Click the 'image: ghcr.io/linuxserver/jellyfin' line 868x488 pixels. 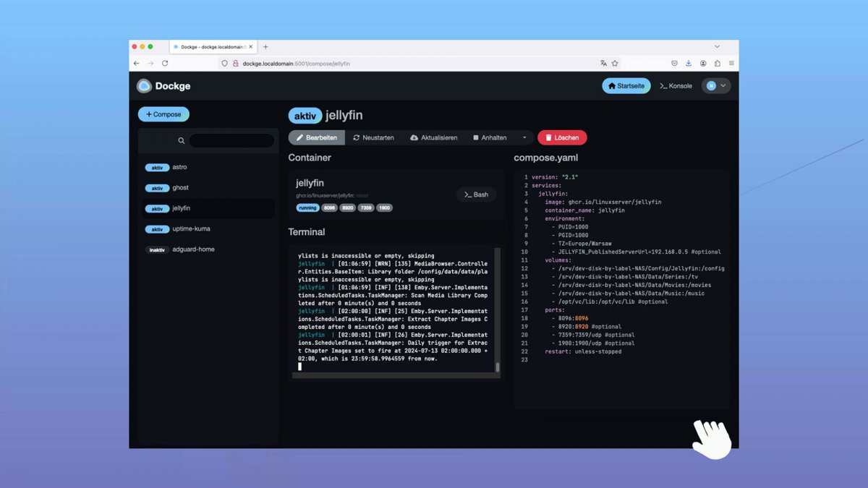(x=603, y=202)
